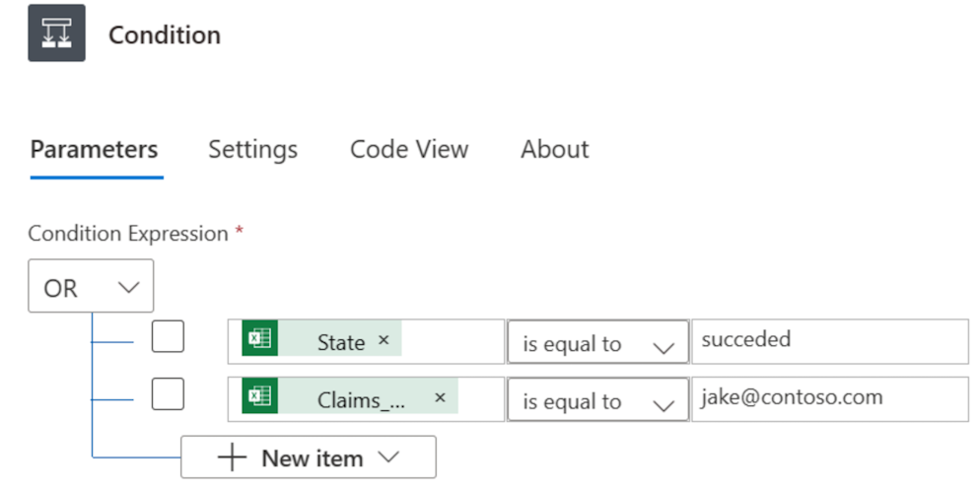The image size is (980, 493).
Task: Open the Code View tab
Action: pos(409,150)
